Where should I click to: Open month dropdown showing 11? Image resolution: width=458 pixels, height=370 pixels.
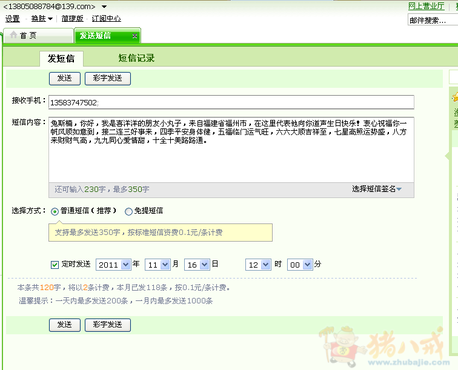click(158, 265)
